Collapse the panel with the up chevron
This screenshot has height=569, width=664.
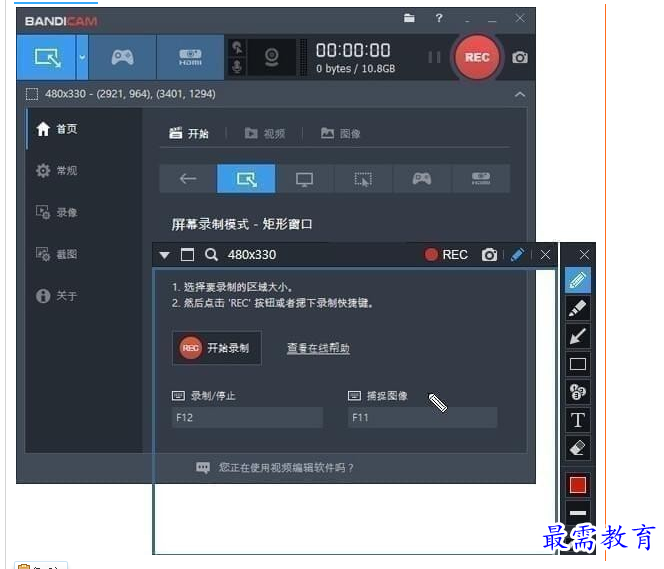(x=520, y=94)
